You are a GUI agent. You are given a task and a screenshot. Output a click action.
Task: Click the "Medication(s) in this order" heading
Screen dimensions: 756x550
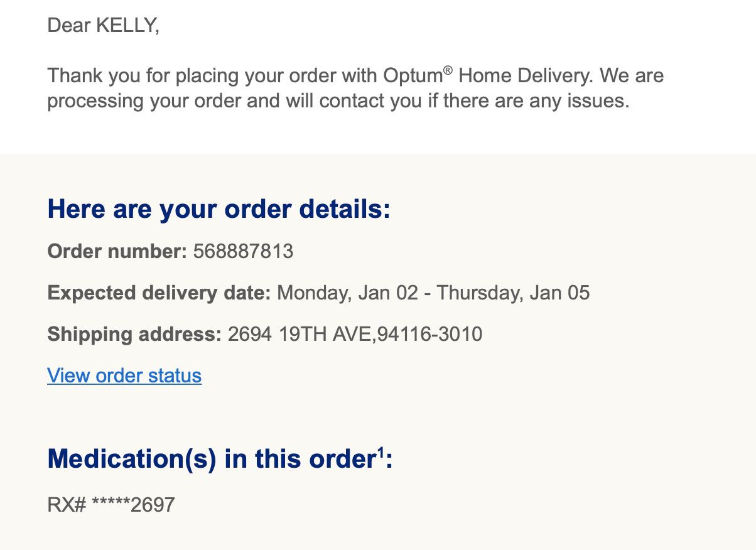click(x=211, y=459)
